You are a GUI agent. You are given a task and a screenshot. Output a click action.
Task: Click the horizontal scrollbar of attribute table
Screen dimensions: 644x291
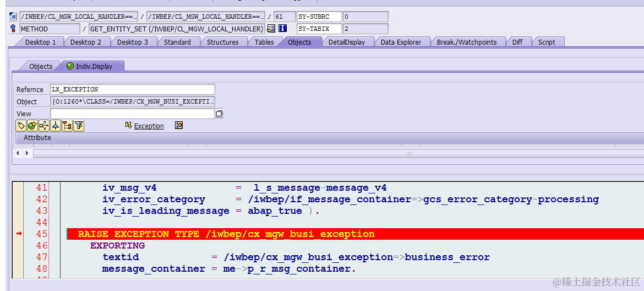pos(339,153)
